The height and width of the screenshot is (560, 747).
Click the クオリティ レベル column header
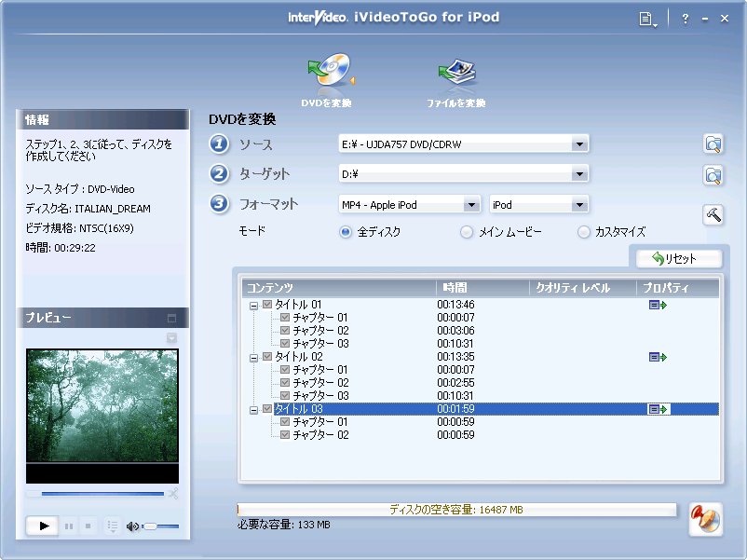point(583,288)
